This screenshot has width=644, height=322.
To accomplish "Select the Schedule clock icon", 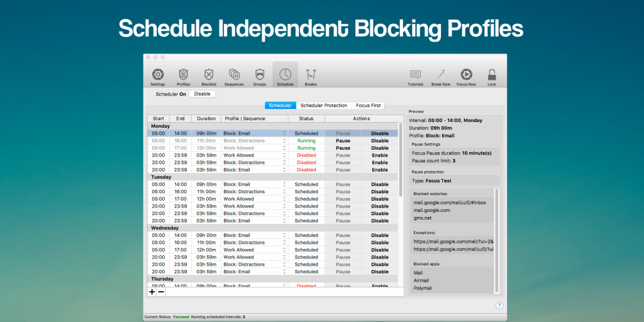I will tap(285, 74).
